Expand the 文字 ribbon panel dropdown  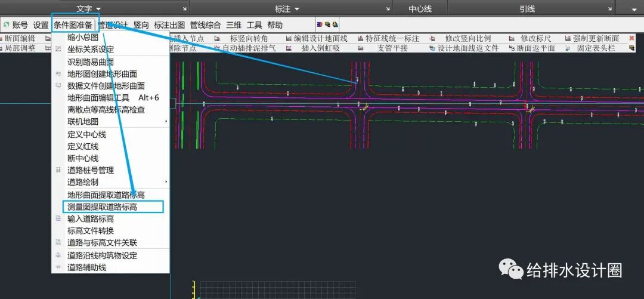click(x=98, y=9)
